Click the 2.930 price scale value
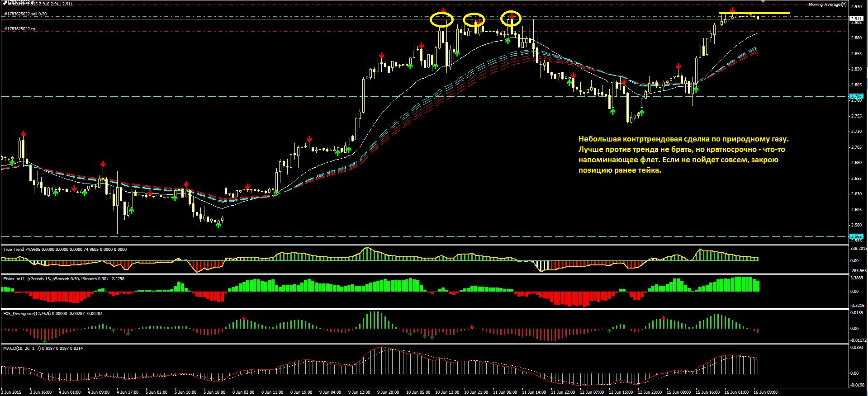868x396 pixels. [856, 7]
